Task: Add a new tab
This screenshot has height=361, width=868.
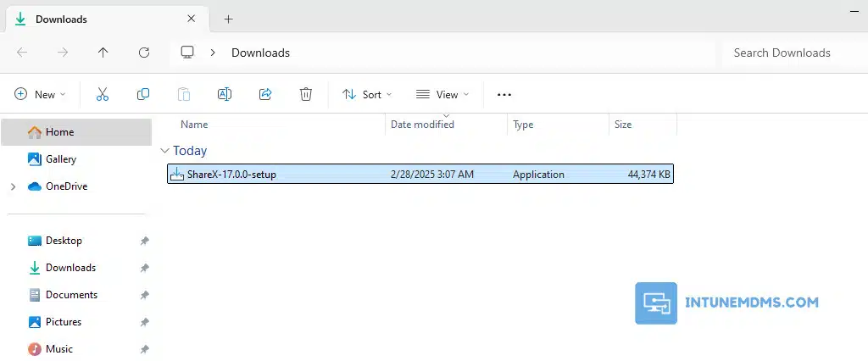Action: click(x=228, y=19)
